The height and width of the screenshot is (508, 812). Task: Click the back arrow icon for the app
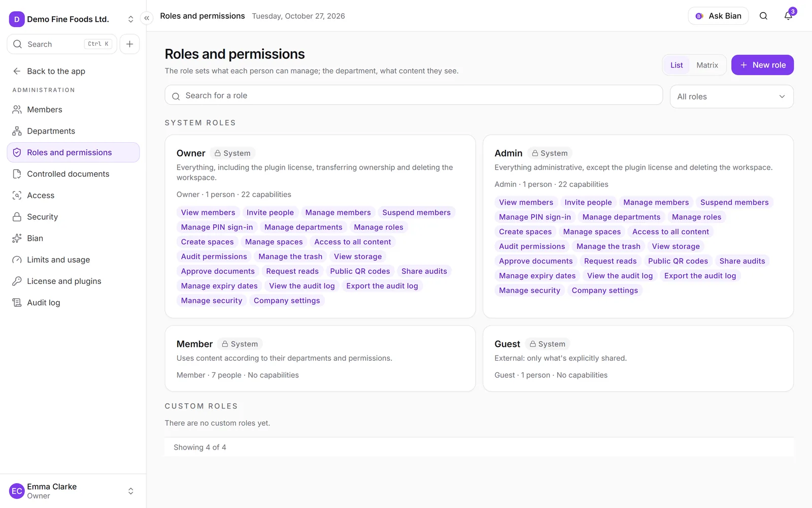[x=17, y=71]
